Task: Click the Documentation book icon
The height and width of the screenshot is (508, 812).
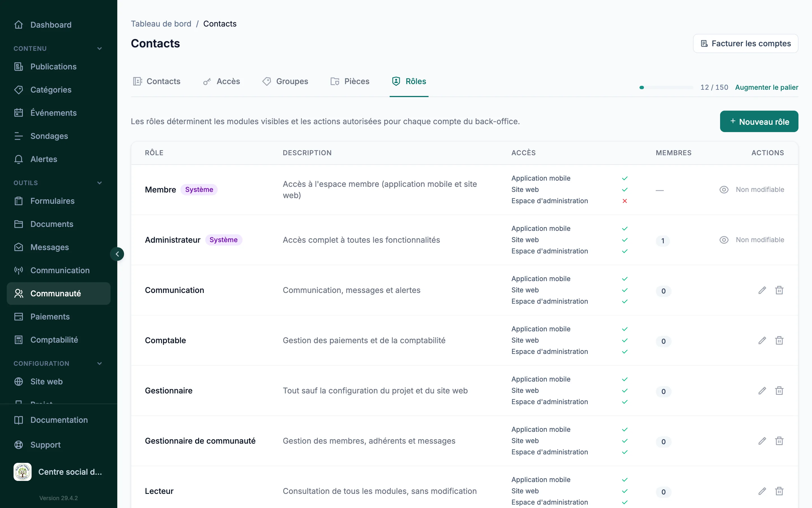Action: click(19, 420)
